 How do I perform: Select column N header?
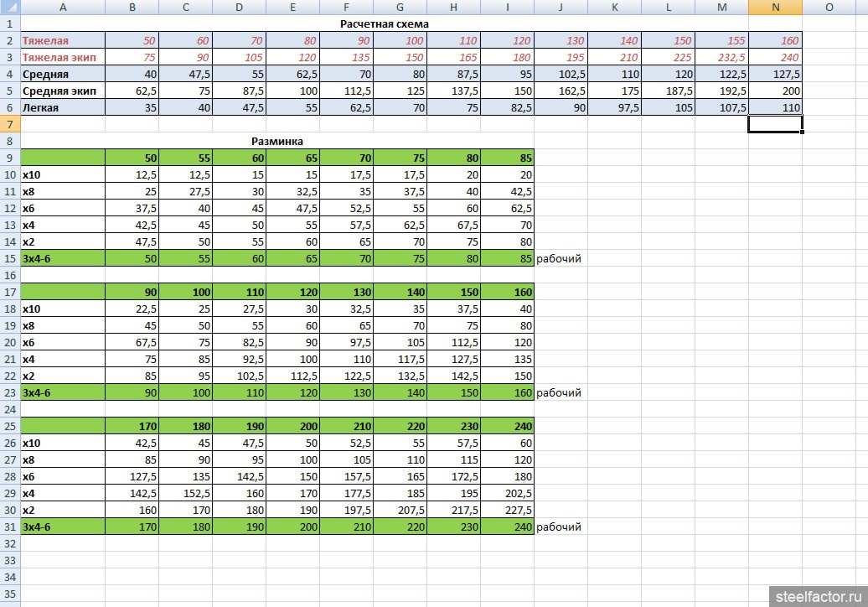pyautogui.click(x=775, y=8)
